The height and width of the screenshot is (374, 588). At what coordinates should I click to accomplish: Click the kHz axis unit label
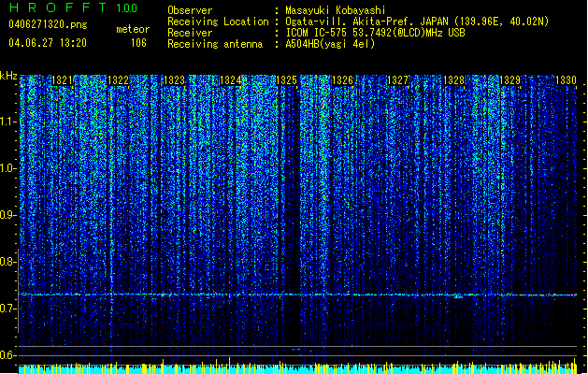click(8, 76)
